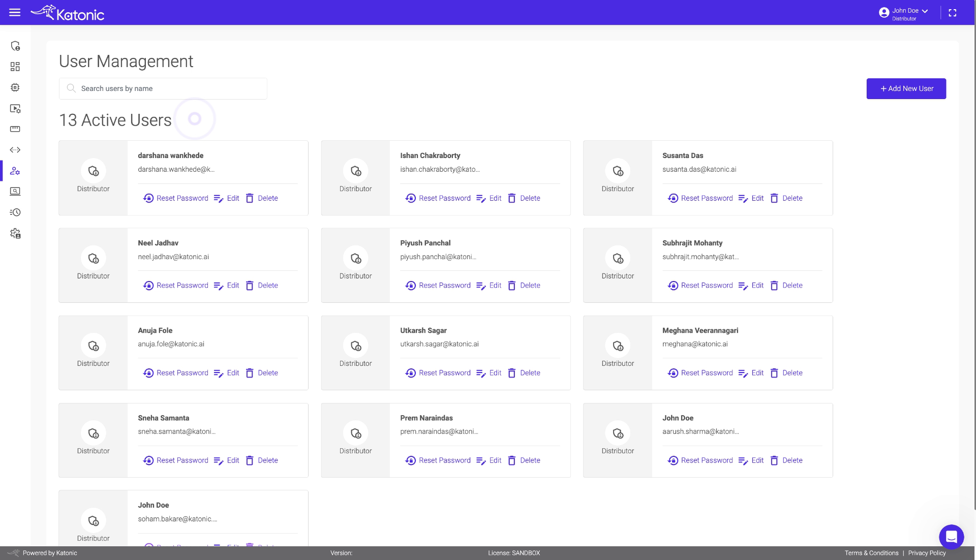
Task: Open the hamburger navigation menu
Action: [x=15, y=12]
